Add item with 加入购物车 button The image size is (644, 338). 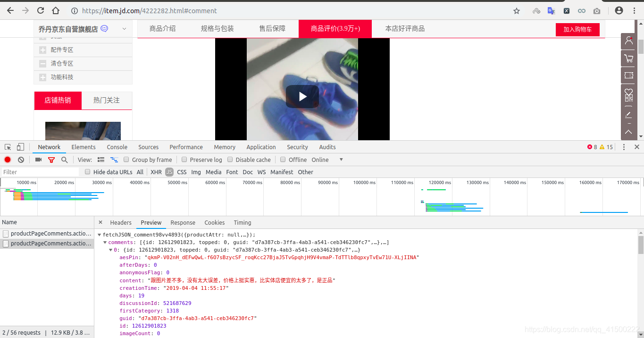[x=577, y=29]
